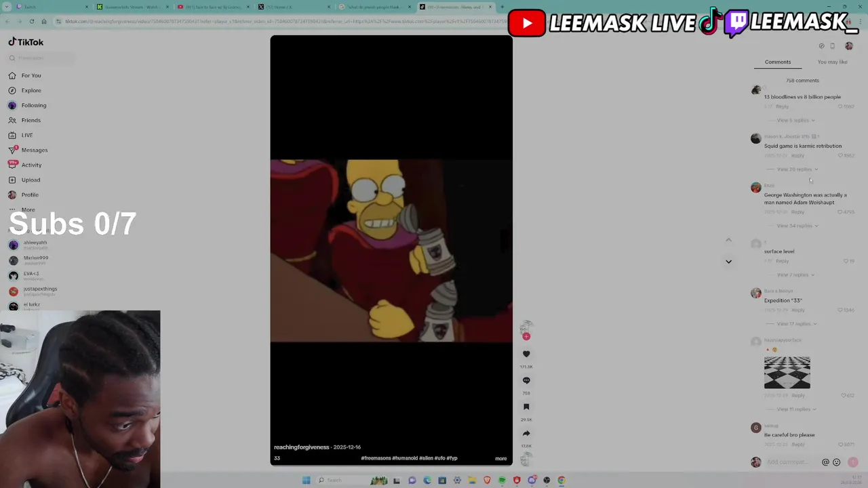Open followed account ahleeyahh

(x=28, y=244)
